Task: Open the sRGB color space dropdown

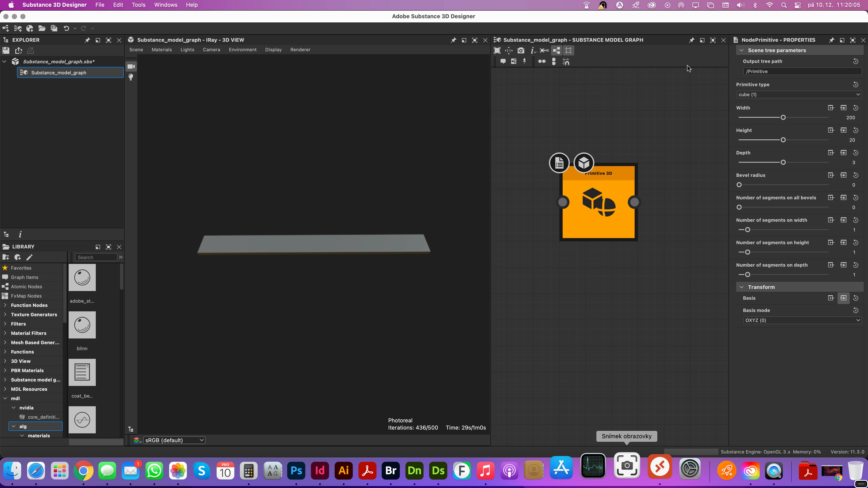Action: [174, 440]
